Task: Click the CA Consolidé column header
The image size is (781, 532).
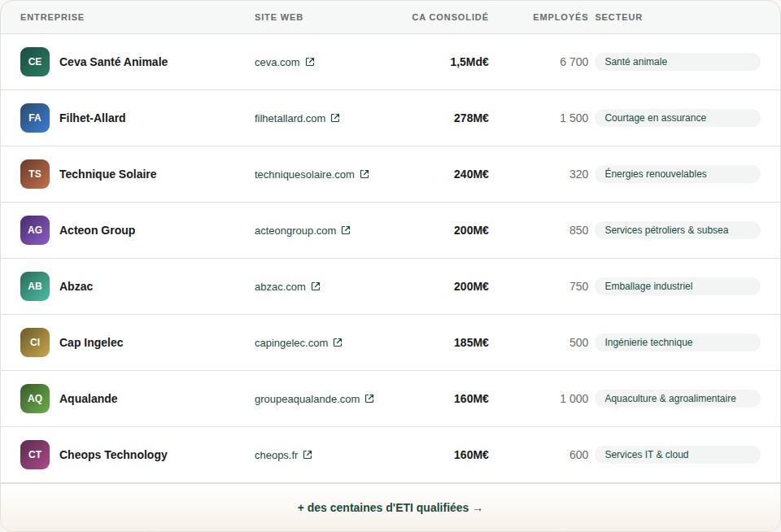Action: point(450,17)
